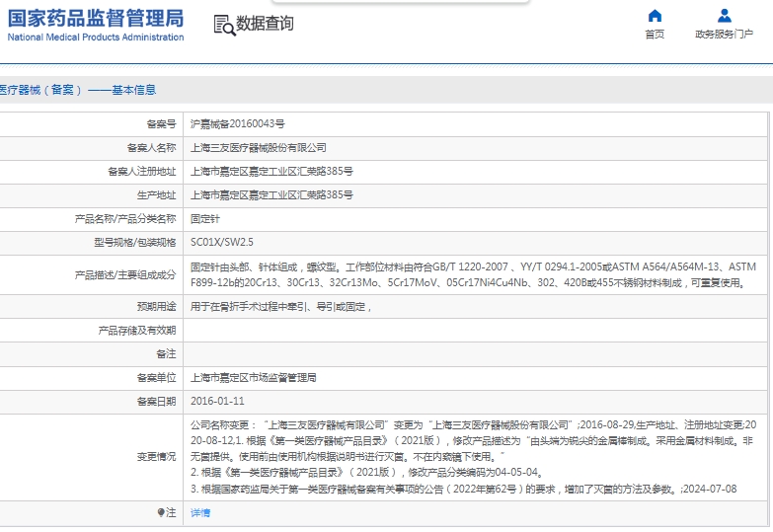This screenshot has height=532, width=773.
Task: Click the 变更情况 row label
Action: click(x=156, y=457)
